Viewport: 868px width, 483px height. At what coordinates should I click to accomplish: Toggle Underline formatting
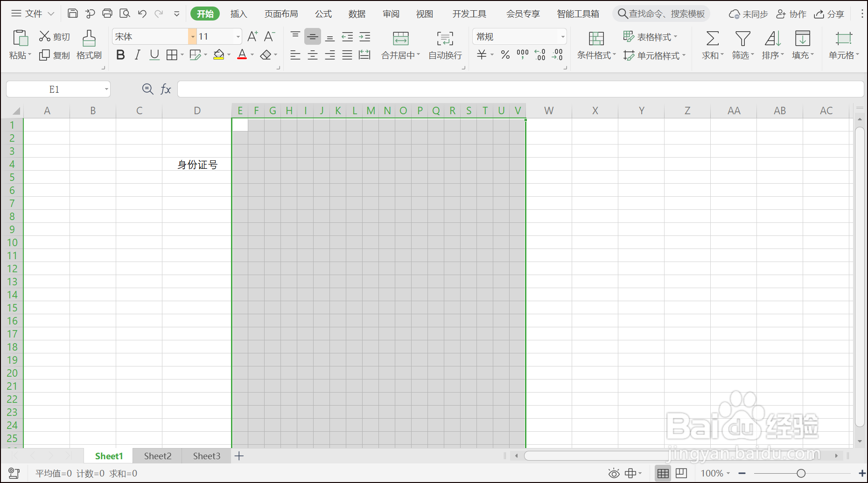(154, 55)
